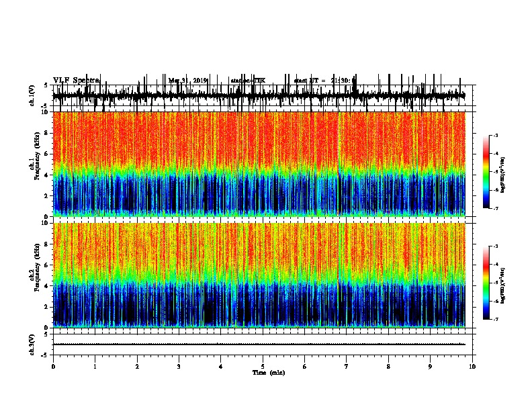
Task: Click the "2" kHz tick of ch.2 spectrogram
Action: point(47,307)
